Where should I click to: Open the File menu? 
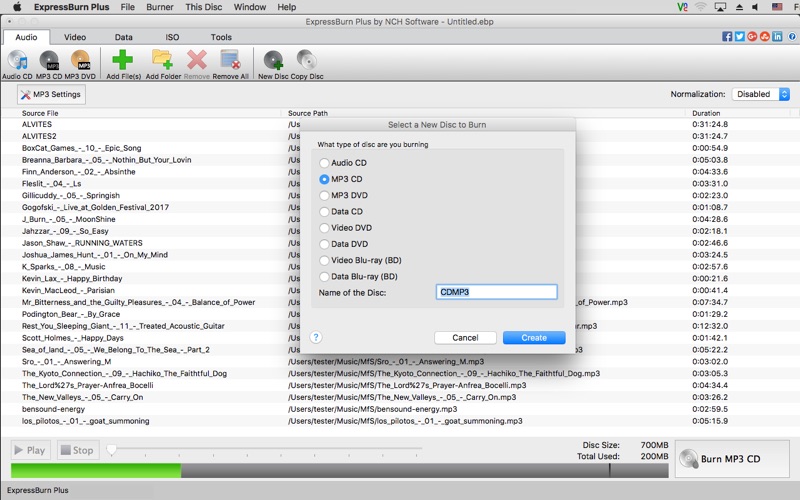128,7
